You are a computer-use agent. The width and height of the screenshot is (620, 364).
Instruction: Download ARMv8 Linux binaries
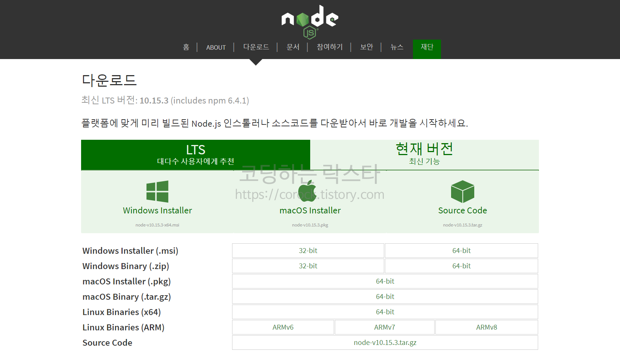point(487,327)
